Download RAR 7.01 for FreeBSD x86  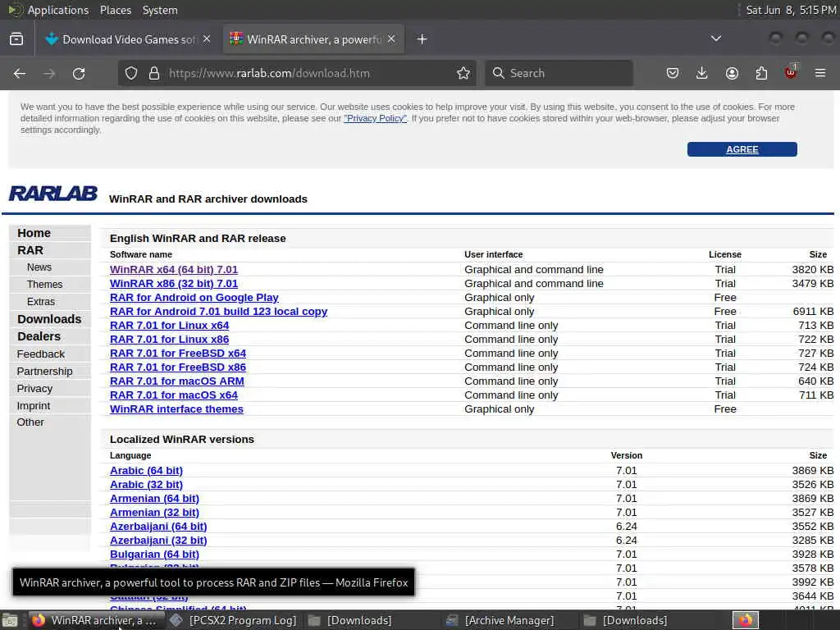178,367
